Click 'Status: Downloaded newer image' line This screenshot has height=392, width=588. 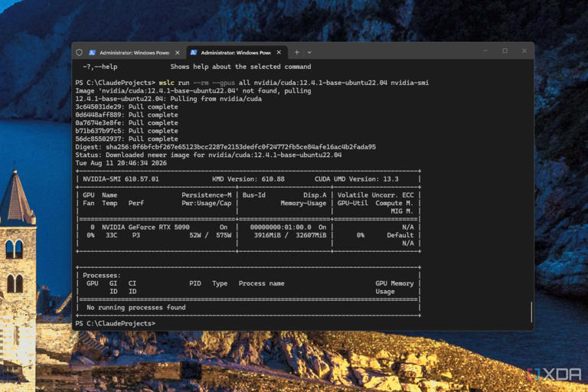click(208, 155)
